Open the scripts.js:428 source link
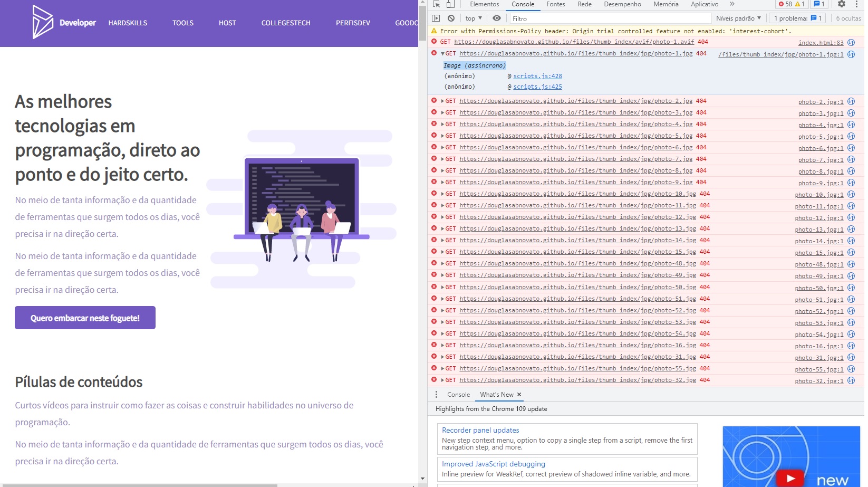 tap(537, 76)
